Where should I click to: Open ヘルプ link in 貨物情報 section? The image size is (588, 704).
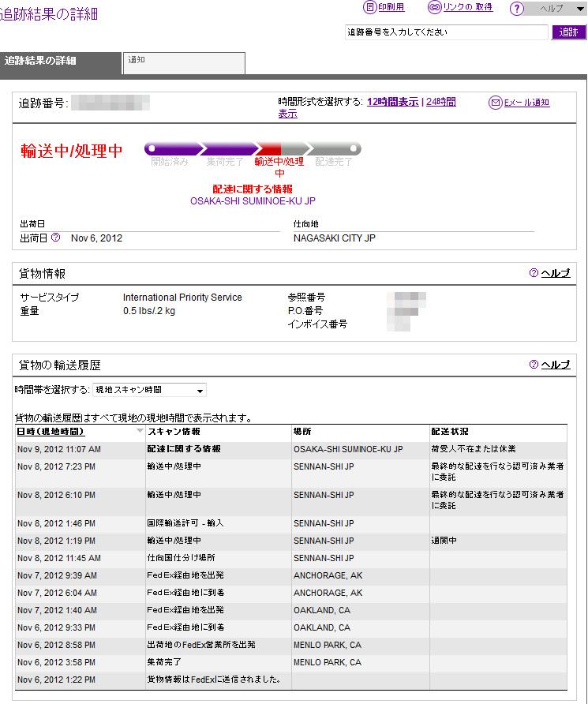tap(556, 273)
